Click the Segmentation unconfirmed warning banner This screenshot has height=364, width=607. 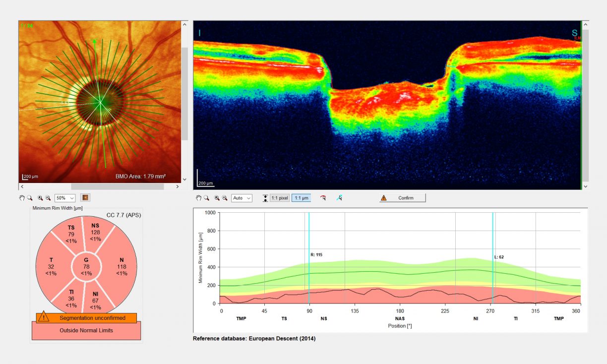coord(86,317)
